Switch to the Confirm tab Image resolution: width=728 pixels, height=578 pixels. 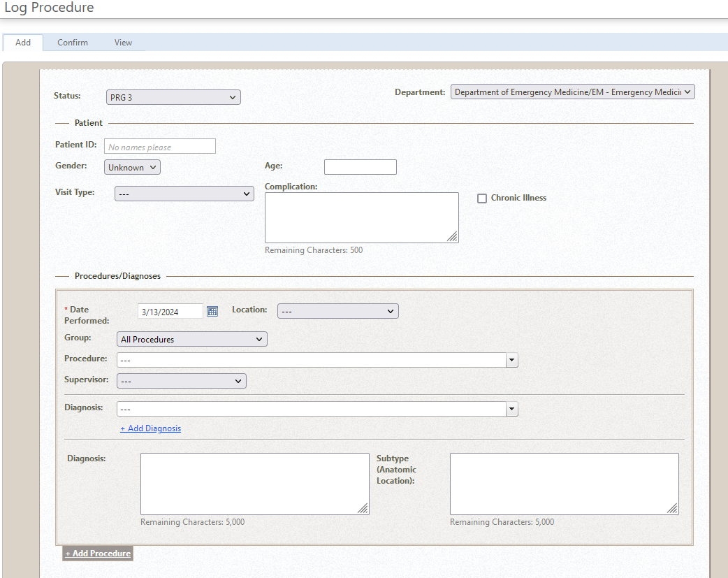(x=73, y=42)
